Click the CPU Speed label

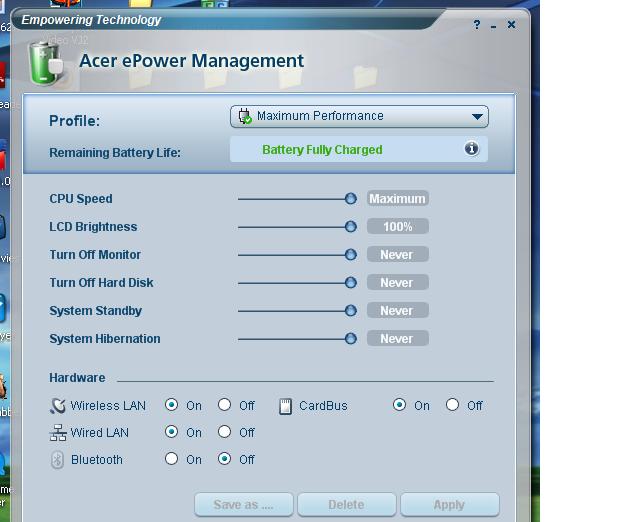click(x=81, y=199)
